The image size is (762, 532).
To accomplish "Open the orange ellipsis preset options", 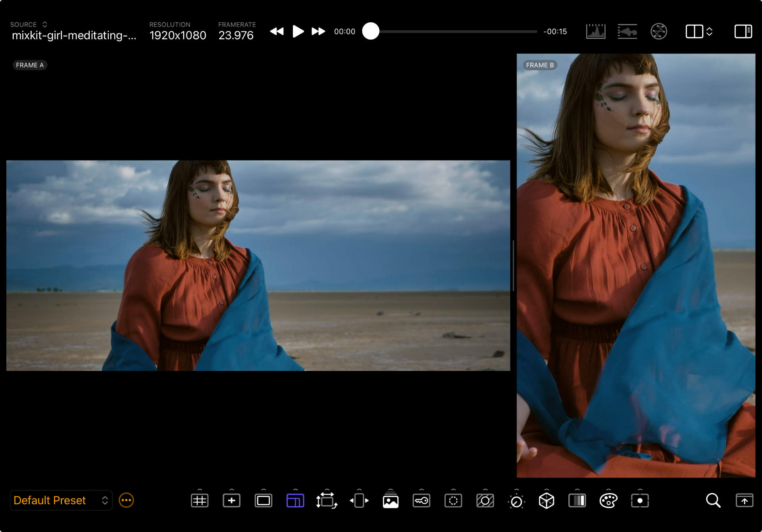I will pos(126,501).
